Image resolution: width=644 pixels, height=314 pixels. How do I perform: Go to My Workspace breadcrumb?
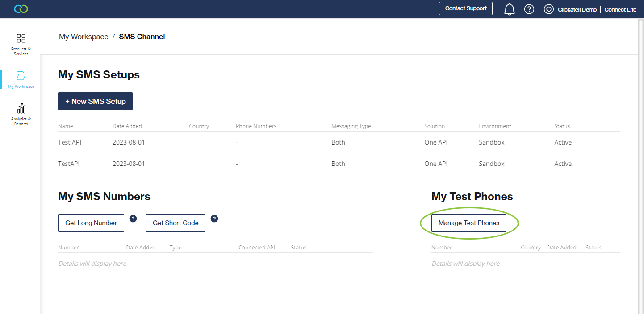(x=84, y=37)
